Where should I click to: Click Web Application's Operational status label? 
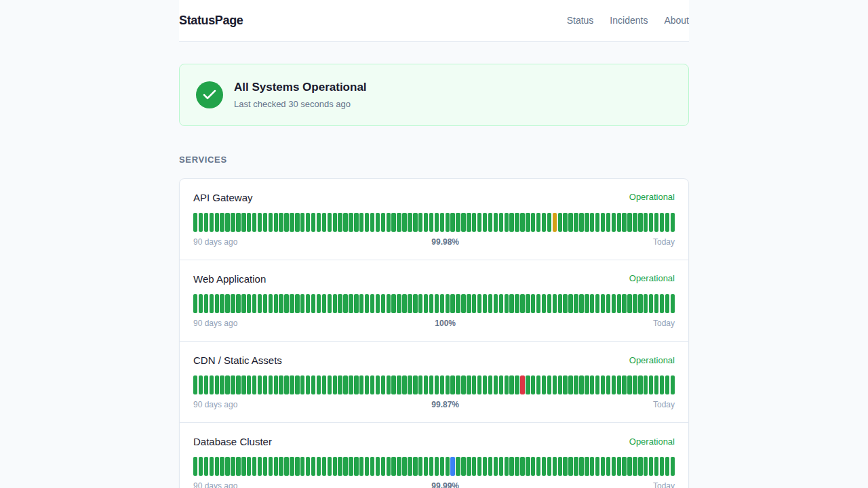(x=652, y=279)
